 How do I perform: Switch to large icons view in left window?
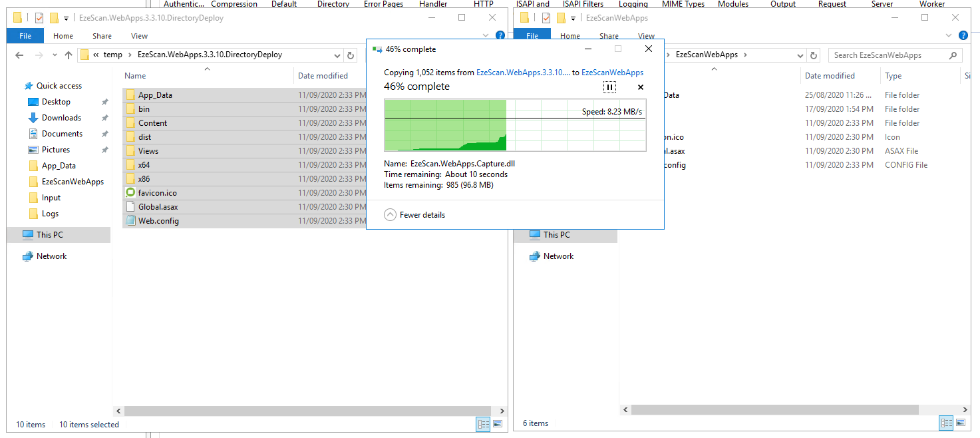click(497, 424)
